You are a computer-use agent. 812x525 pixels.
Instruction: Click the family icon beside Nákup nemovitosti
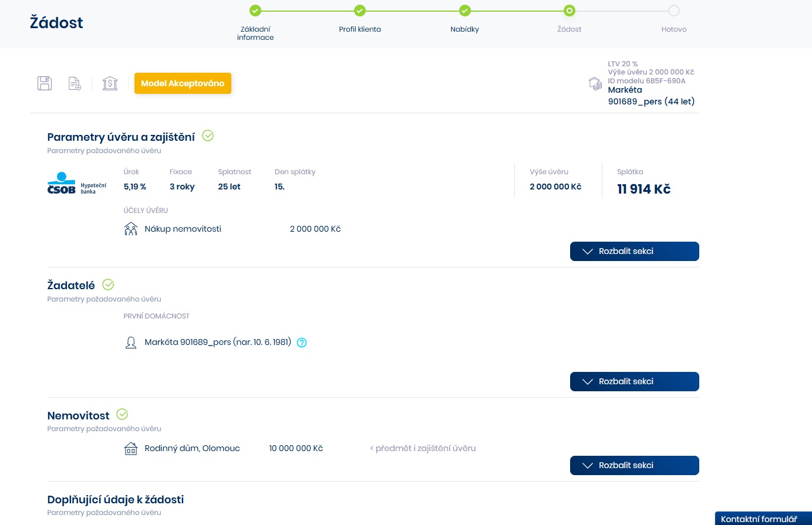point(131,229)
